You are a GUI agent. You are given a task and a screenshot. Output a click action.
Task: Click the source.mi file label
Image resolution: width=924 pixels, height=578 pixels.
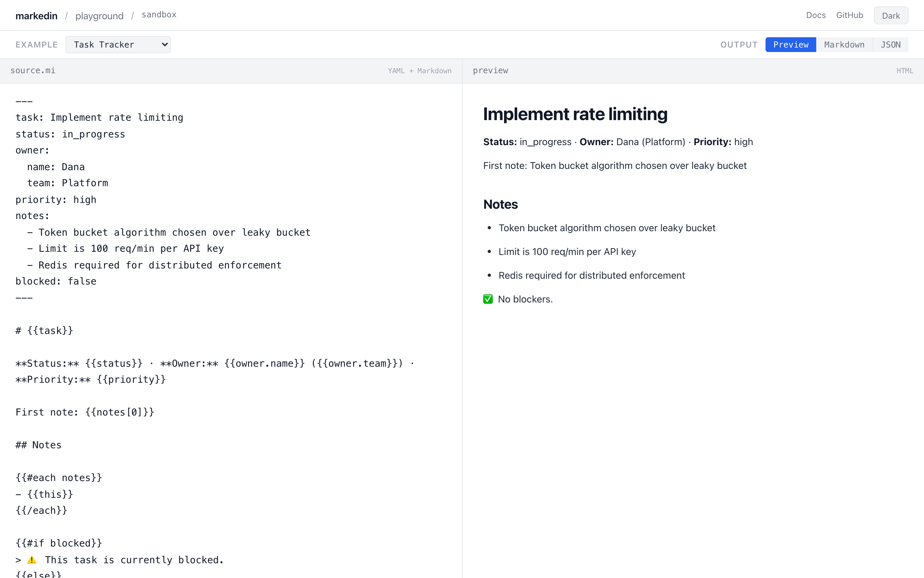click(33, 70)
